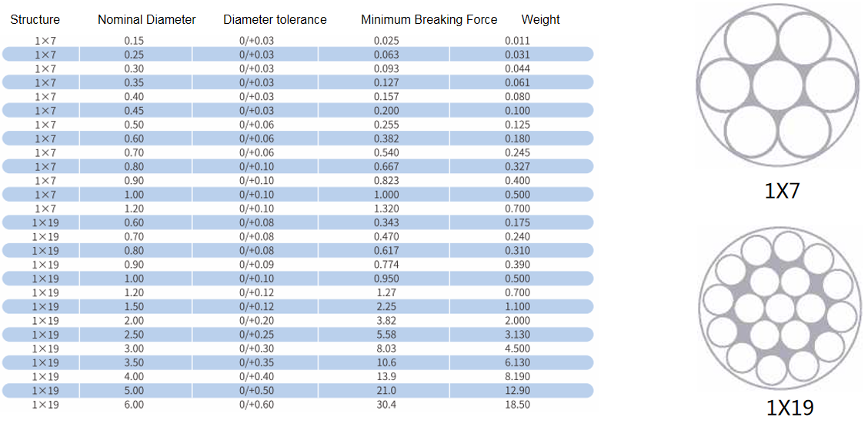The image size is (868, 424).
Task: Click the 0/+0.09 tolerance cell
Action: pyautogui.click(x=257, y=265)
